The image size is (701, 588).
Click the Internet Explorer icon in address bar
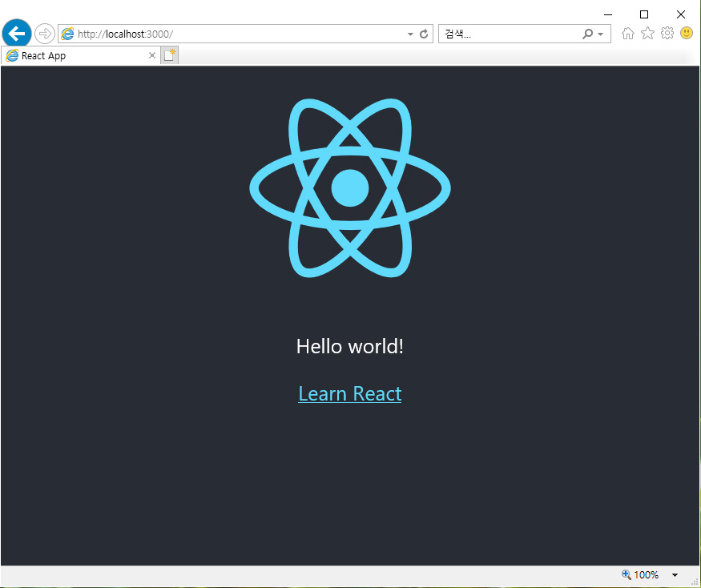[x=67, y=34]
